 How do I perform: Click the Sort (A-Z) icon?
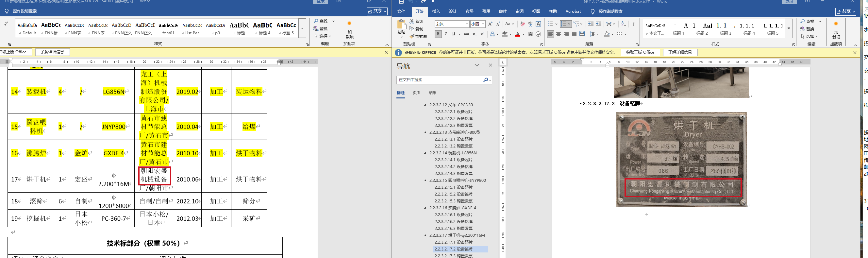point(624,24)
